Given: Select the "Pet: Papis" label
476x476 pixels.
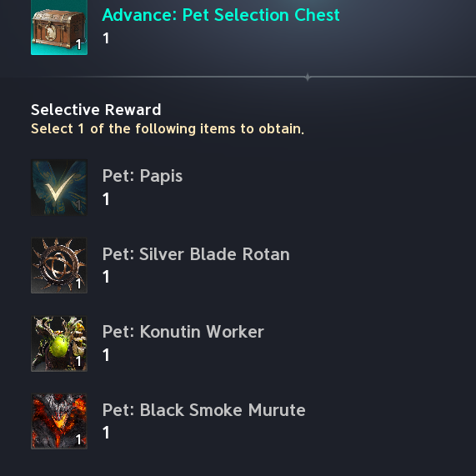Looking at the screenshot, I should coord(143,176).
